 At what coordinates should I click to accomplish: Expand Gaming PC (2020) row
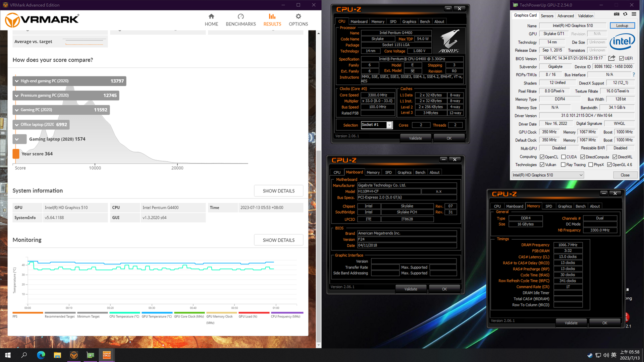[x=61, y=110]
